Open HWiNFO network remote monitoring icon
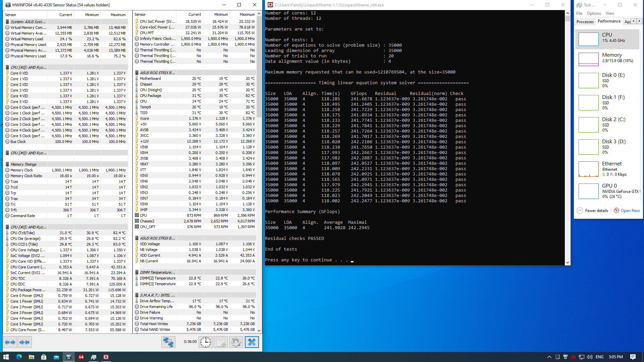The image size is (644, 362). (168, 342)
